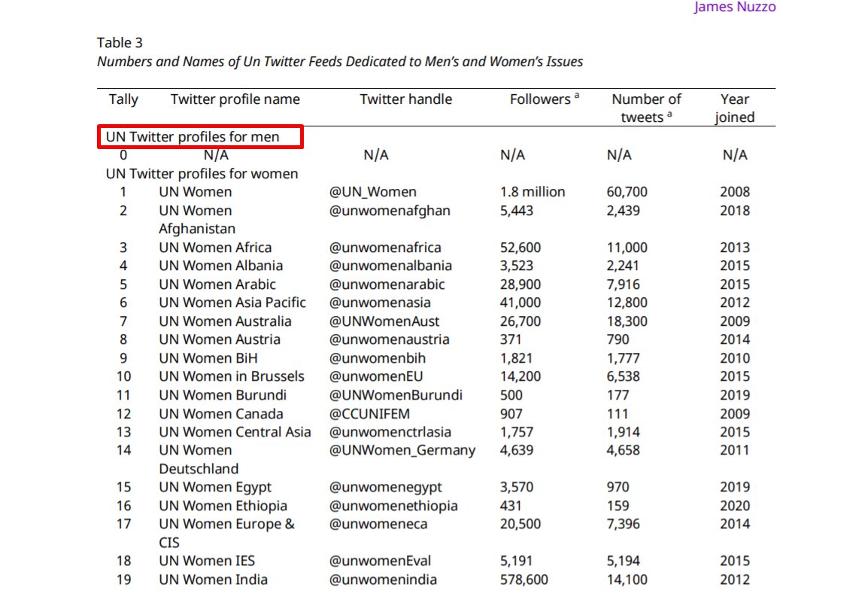
Task: Click the 52,600 followers value
Action: (520, 248)
